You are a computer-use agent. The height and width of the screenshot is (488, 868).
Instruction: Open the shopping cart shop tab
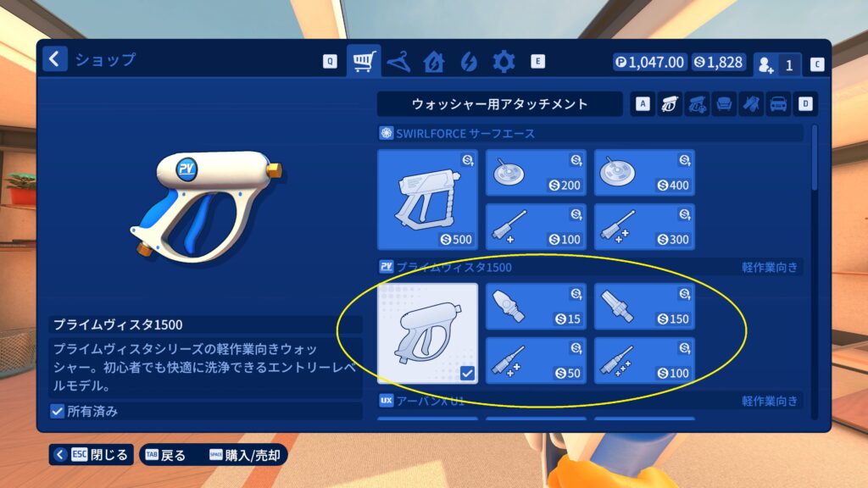363,61
